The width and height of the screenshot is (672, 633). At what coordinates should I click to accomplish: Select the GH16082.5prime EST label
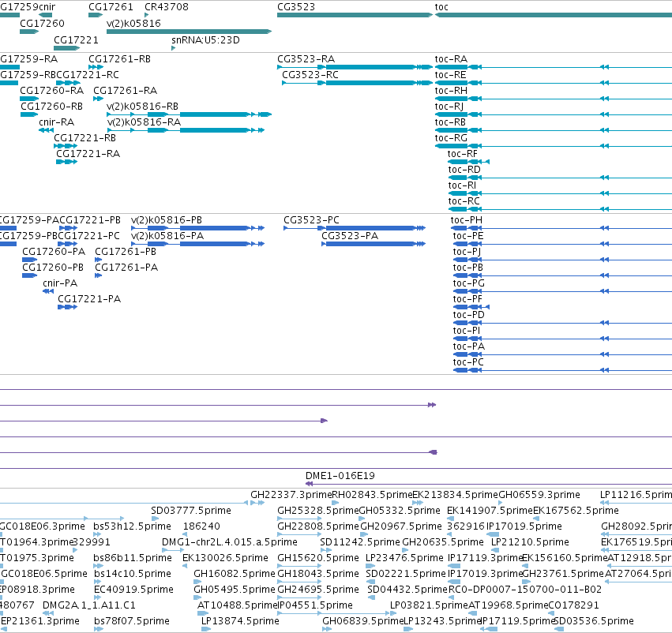click(x=235, y=574)
